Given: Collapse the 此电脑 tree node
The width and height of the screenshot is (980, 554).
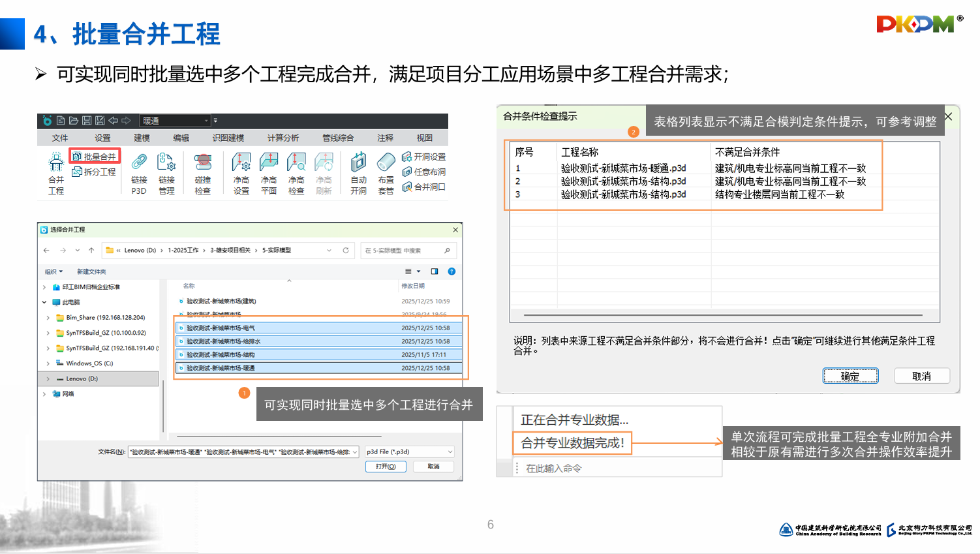Looking at the screenshot, I should [x=44, y=302].
